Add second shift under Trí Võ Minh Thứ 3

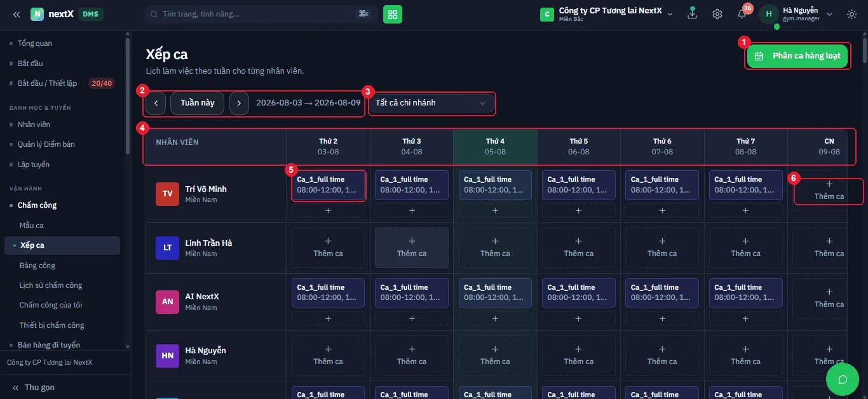pyautogui.click(x=412, y=210)
